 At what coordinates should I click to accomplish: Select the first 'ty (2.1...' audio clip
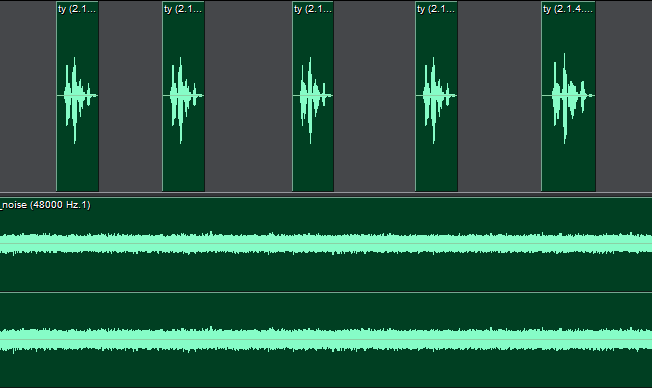coord(77,96)
